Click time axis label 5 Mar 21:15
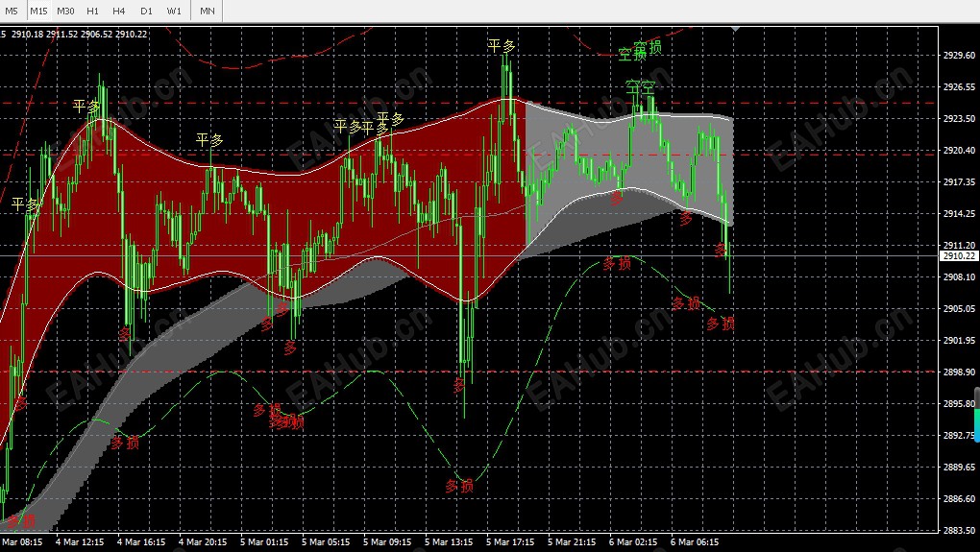980x552 pixels. click(x=572, y=542)
